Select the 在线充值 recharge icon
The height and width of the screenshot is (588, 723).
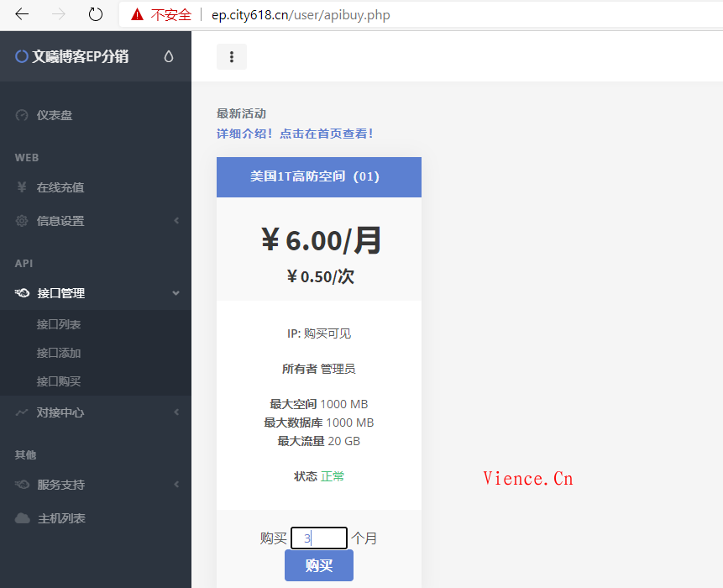click(20, 186)
